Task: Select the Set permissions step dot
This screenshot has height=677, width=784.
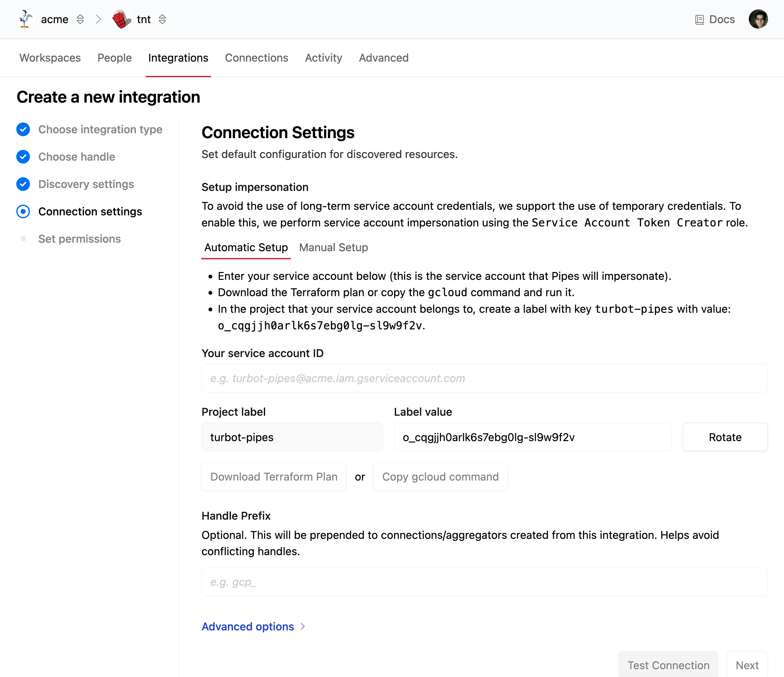Action: 23,239
